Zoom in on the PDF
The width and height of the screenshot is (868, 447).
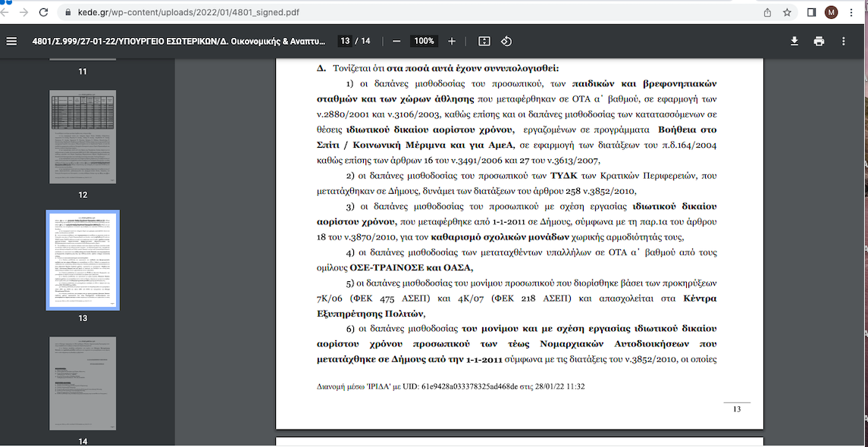(452, 41)
